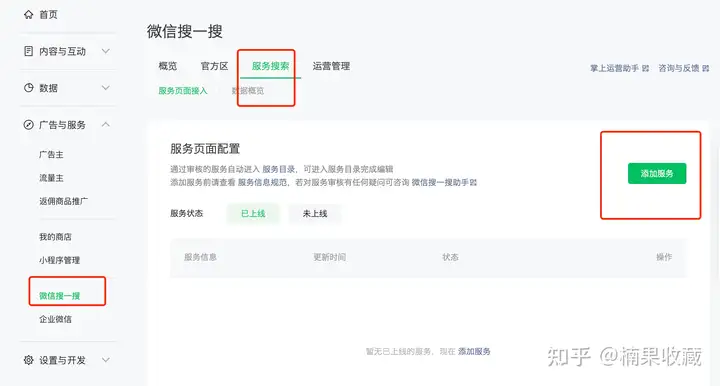Open the 微信搜一搜助手 link
This screenshot has width=720, height=386.
click(440, 183)
